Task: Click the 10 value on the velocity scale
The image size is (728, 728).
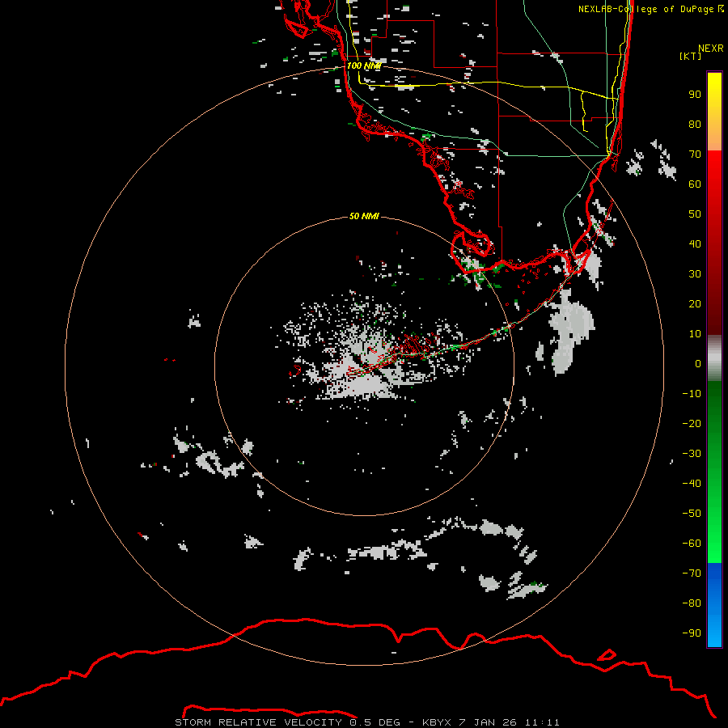Action: click(x=695, y=334)
